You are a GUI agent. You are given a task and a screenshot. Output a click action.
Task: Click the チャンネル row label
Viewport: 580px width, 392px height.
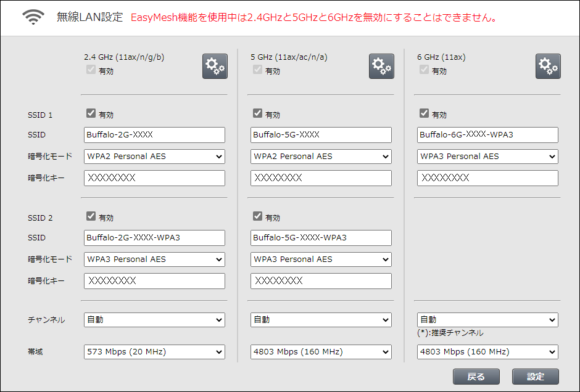coord(46,320)
